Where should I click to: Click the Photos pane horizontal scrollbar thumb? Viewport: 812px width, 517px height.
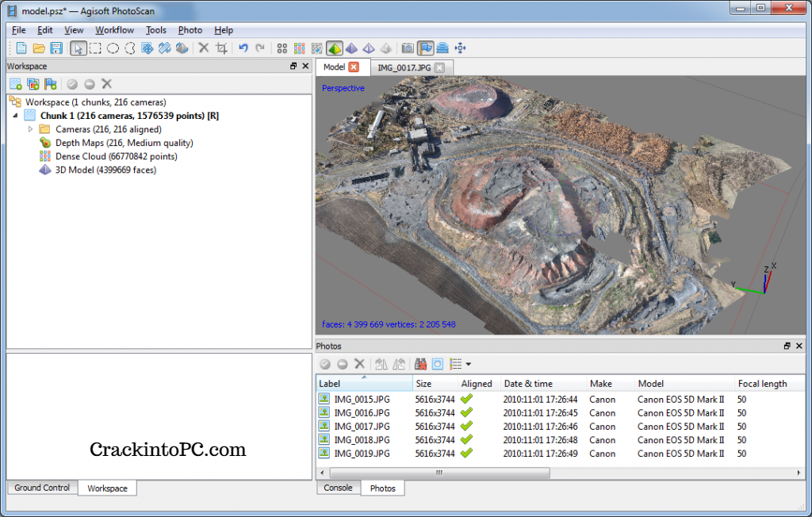(439, 473)
